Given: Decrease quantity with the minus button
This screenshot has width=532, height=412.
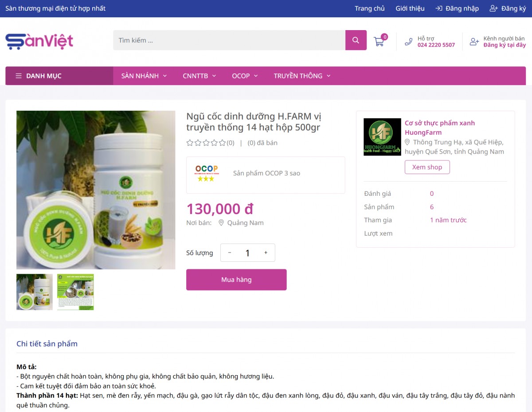Looking at the screenshot, I should 230,253.
